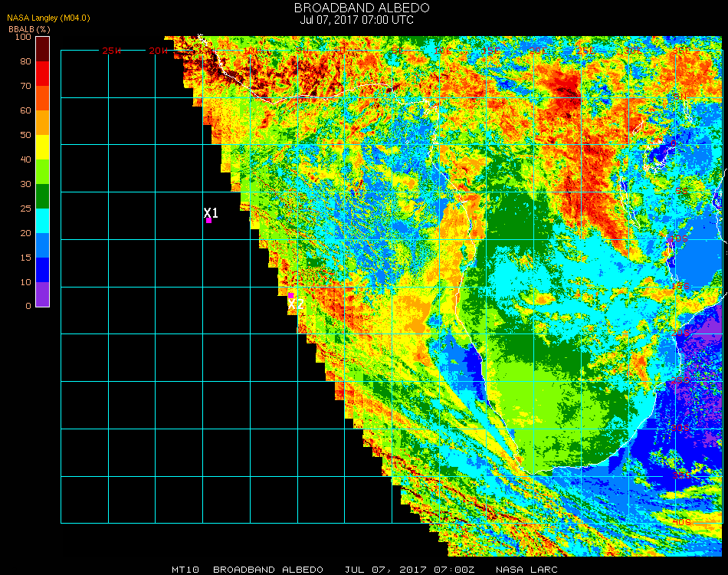Click the legend value '25'
728x575 pixels.
click(25, 209)
